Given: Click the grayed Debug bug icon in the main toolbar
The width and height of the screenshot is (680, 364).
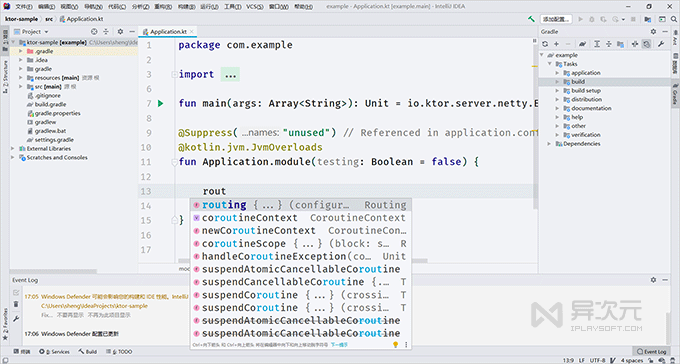Looking at the screenshot, I should pyautogui.click(x=592, y=19).
